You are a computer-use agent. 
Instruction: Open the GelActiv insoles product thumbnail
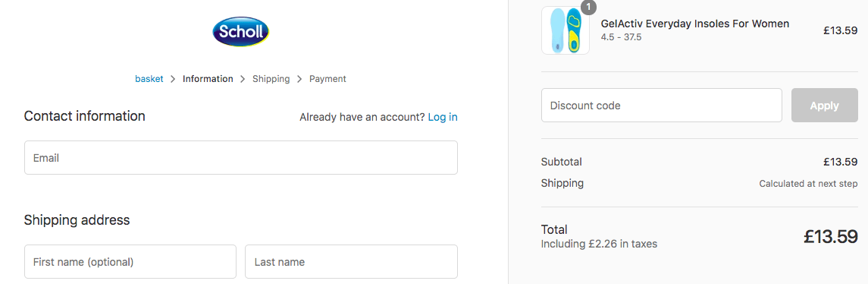click(x=566, y=30)
